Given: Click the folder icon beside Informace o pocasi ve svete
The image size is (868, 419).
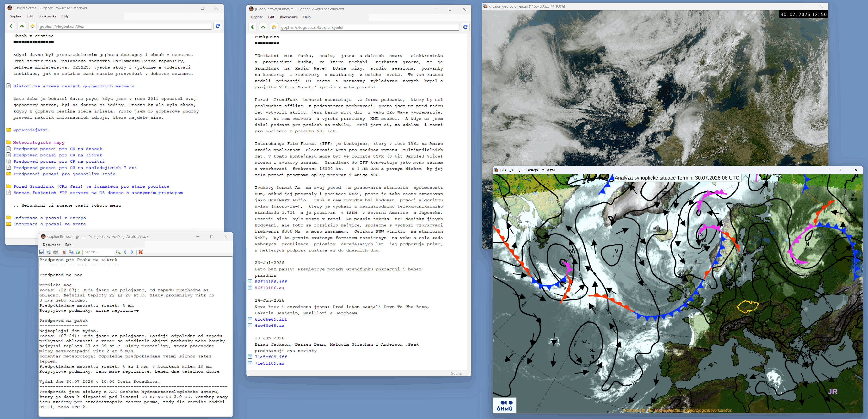Looking at the screenshot, I should pyautogui.click(x=9, y=224).
